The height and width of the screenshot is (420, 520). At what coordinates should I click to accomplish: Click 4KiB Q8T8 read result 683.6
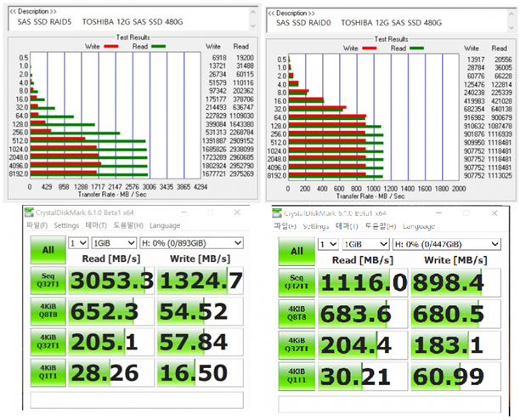point(363,314)
